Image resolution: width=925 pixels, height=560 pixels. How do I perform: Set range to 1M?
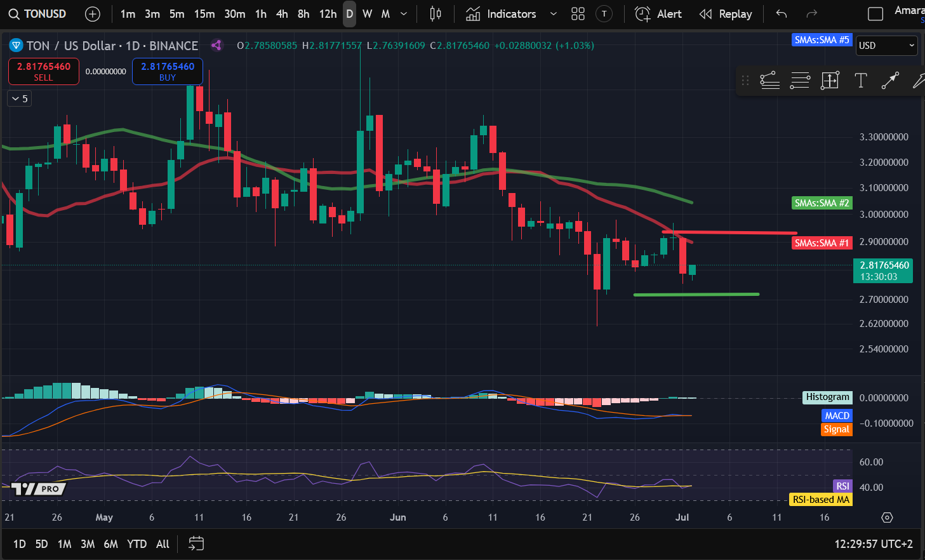[64, 544]
